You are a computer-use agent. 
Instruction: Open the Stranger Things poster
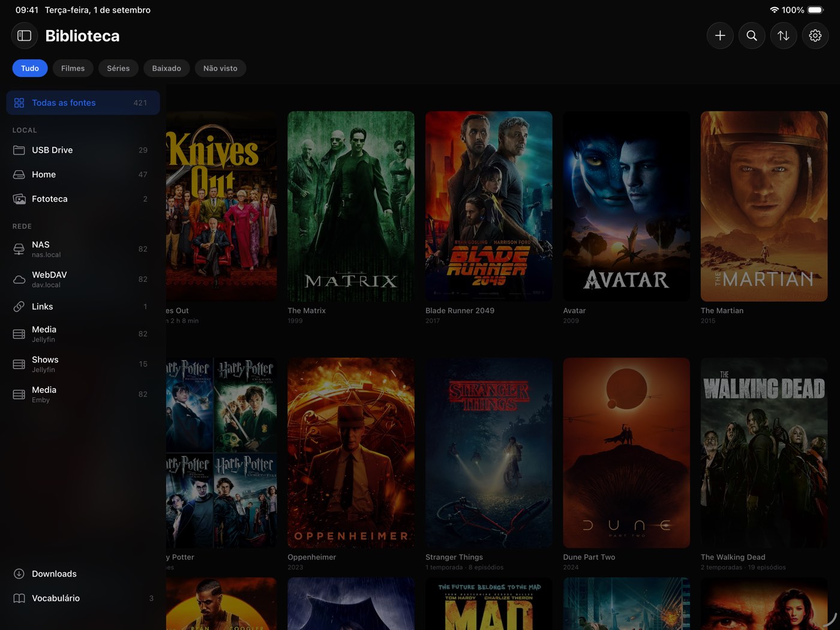pyautogui.click(x=489, y=453)
